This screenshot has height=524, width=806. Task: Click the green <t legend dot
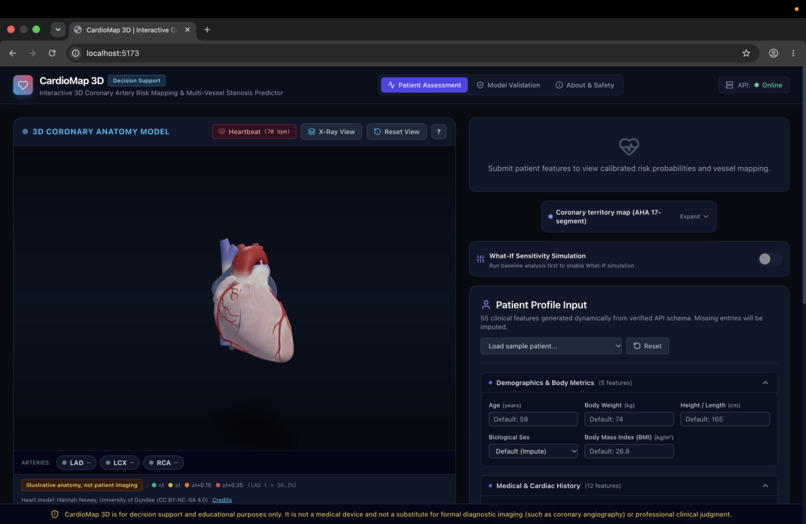[154, 485]
